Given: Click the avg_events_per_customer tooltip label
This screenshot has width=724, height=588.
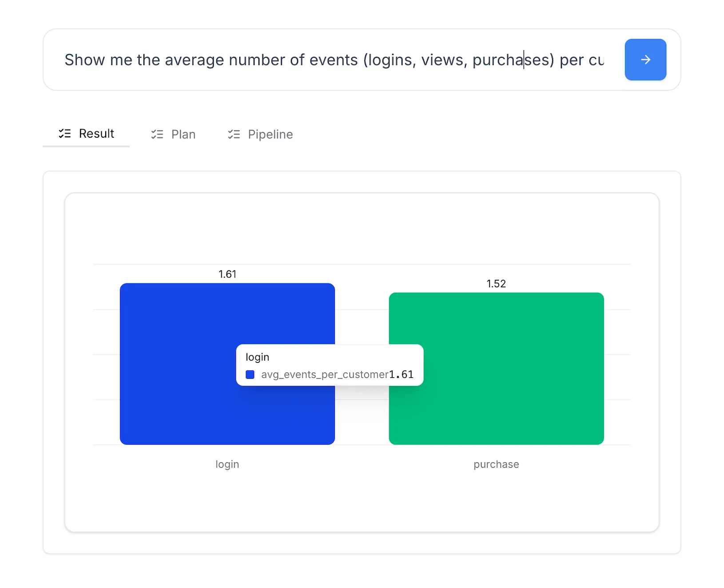Looking at the screenshot, I should click(x=325, y=375).
